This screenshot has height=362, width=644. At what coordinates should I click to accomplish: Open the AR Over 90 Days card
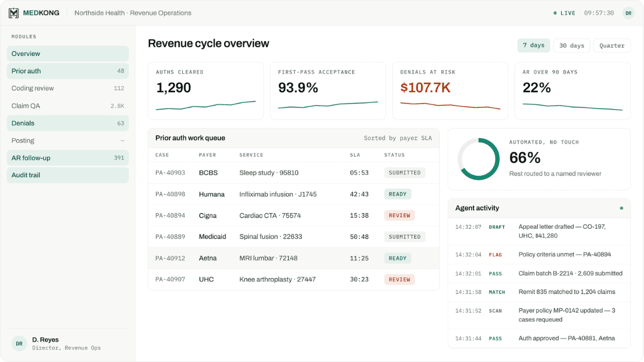pyautogui.click(x=572, y=91)
